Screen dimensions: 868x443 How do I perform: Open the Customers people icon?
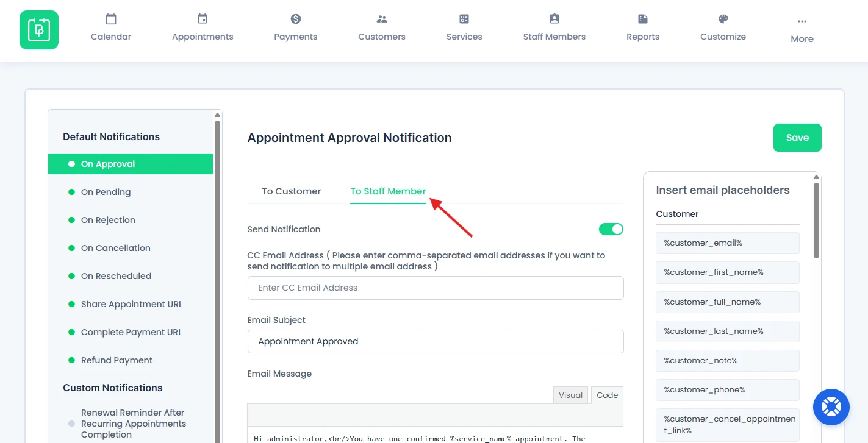(382, 19)
